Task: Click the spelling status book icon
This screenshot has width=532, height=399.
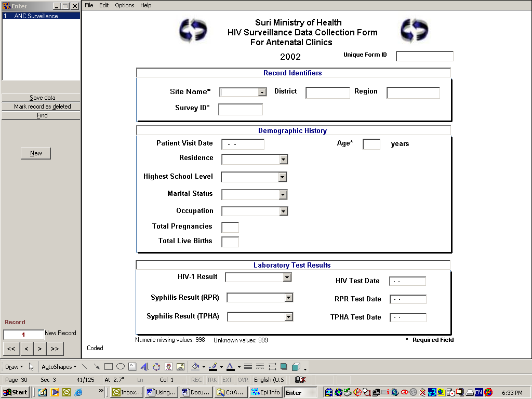Action: [300, 380]
